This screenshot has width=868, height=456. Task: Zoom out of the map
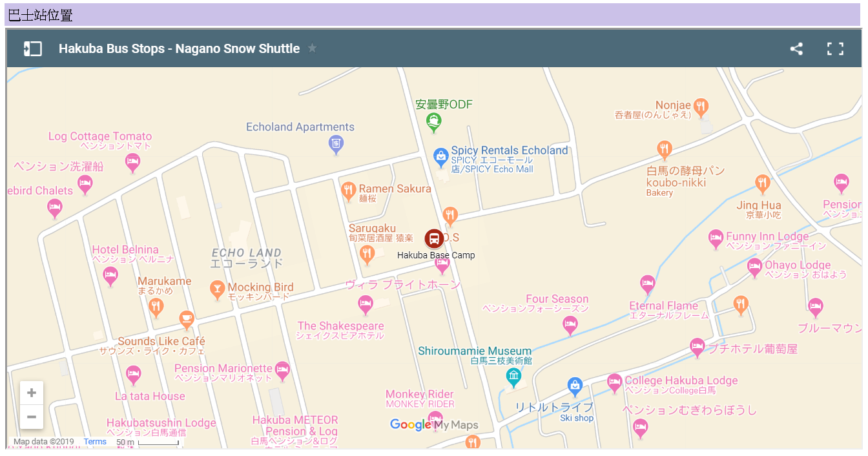point(32,417)
